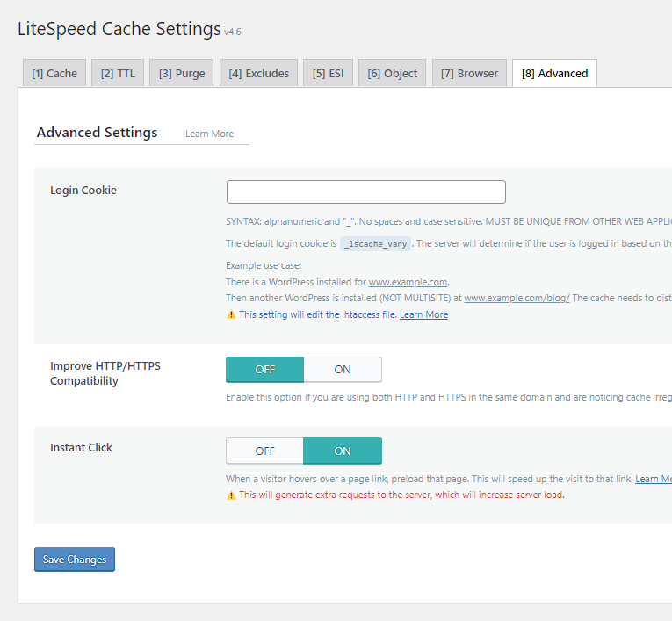
Task: Set Instant Click to ON
Action: point(343,451)
